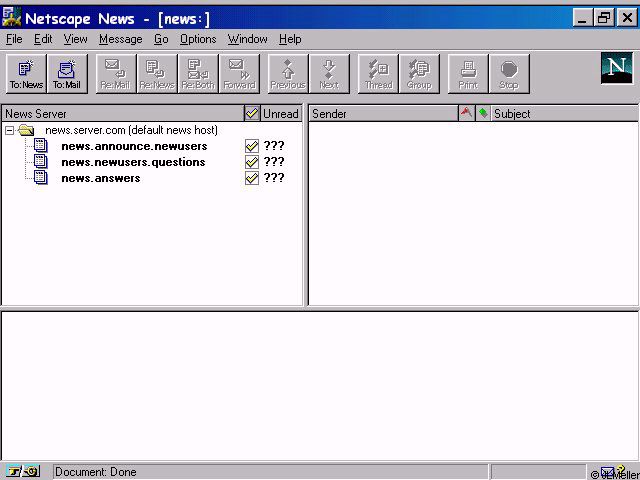Click the subscribed checkmark column header
The height and width of the screenshot is (480, 640).
point(252,113)
